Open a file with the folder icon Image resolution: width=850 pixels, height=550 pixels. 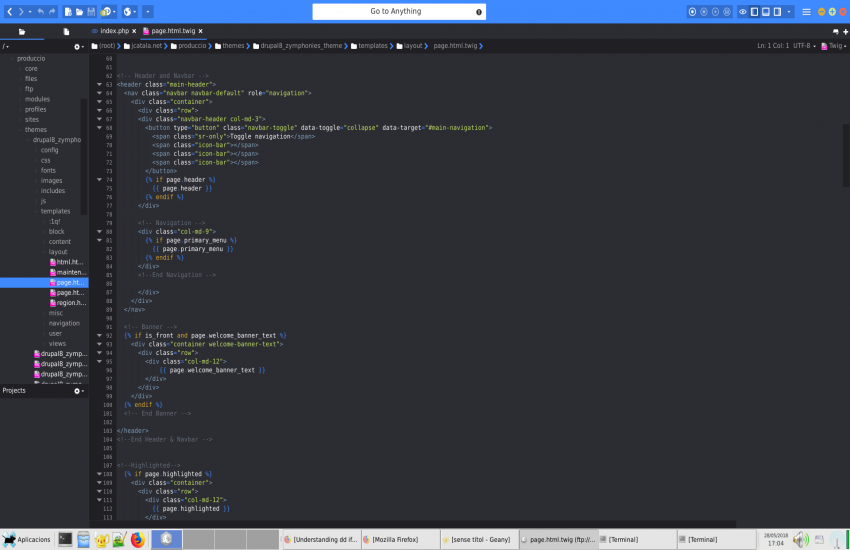pos(79,11)
